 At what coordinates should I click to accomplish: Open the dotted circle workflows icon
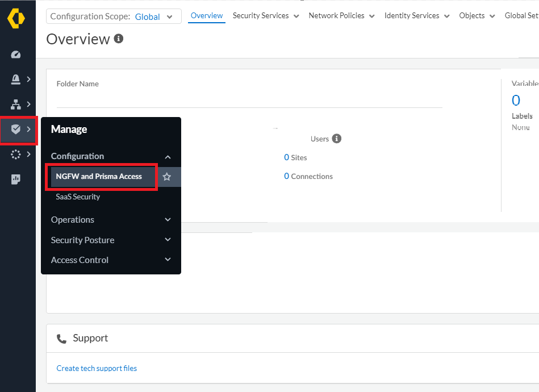16,155
